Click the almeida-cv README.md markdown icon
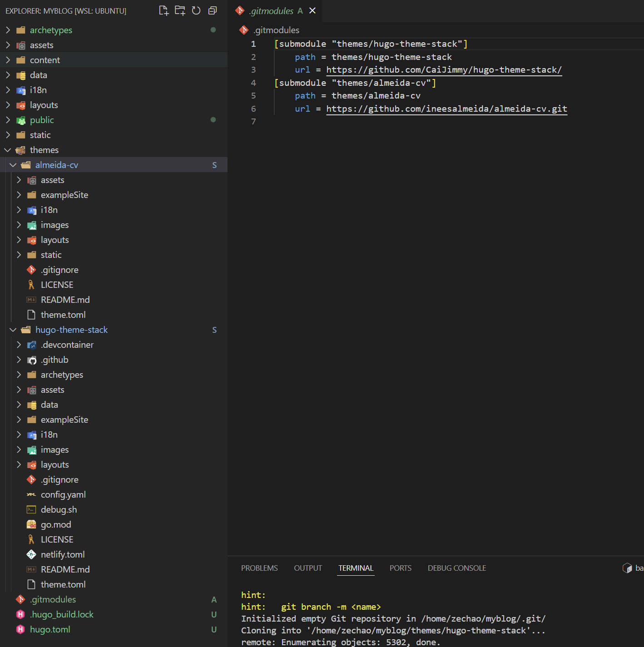 click(x=31, y=300)
